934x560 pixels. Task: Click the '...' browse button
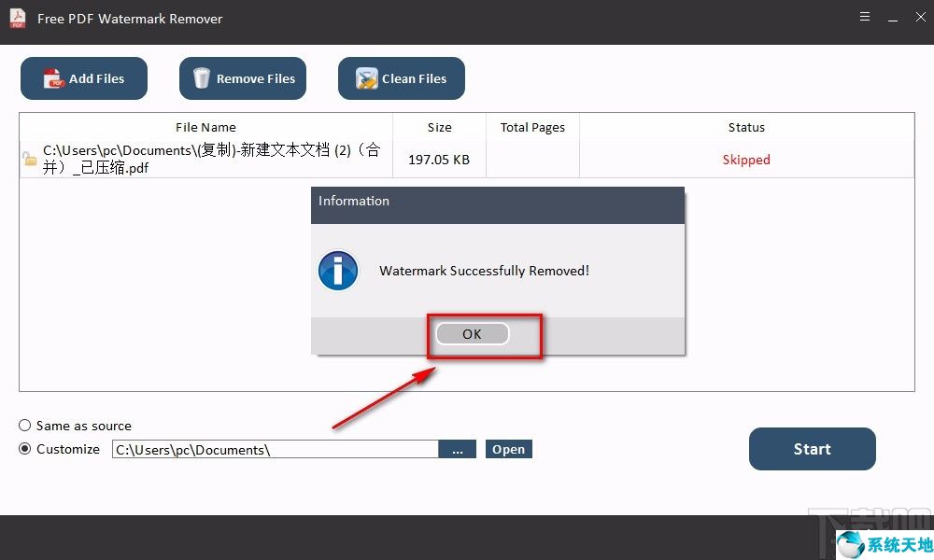458,449
